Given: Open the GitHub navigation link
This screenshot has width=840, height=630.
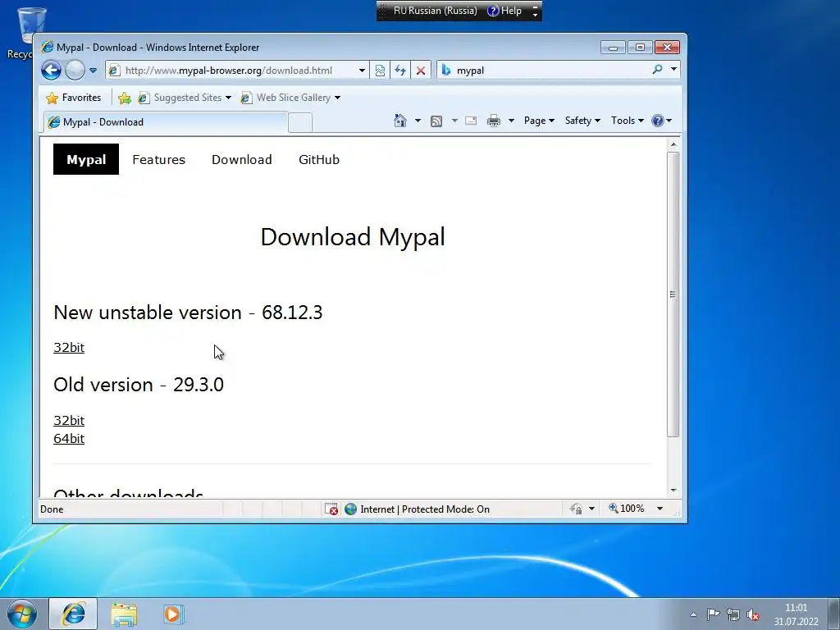Looking at the screenshot, I should (x=319, y=160).
